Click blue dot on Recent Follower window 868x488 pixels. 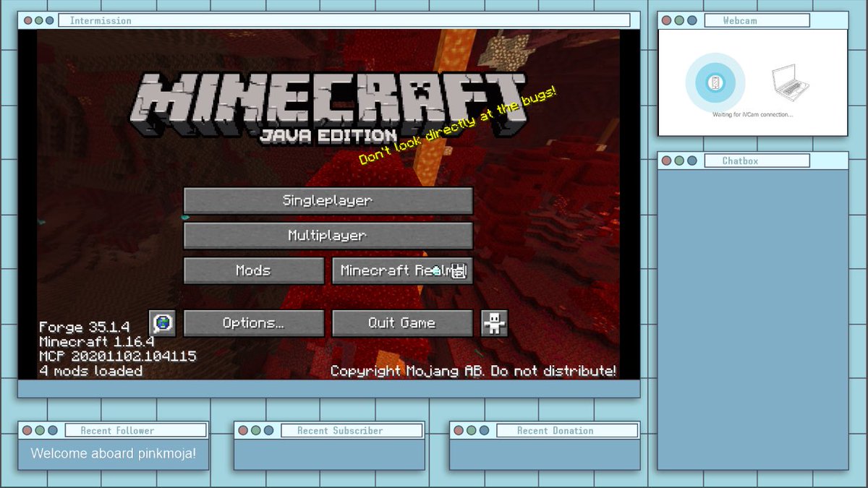pos(53,430)
